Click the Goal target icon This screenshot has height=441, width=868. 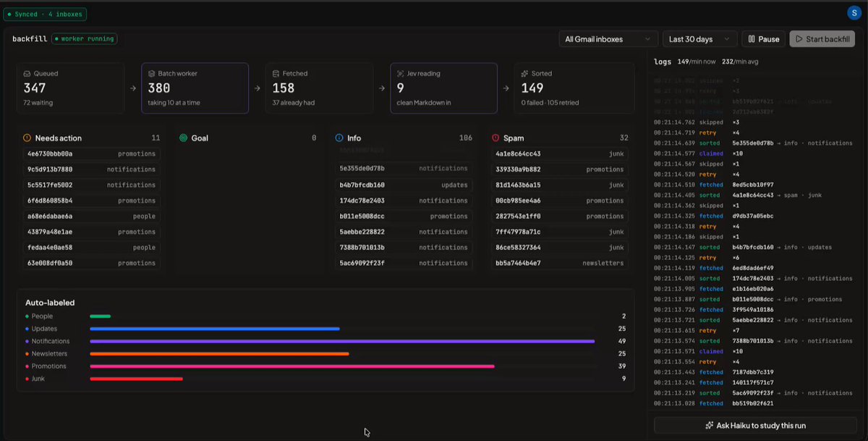[184, 138]
